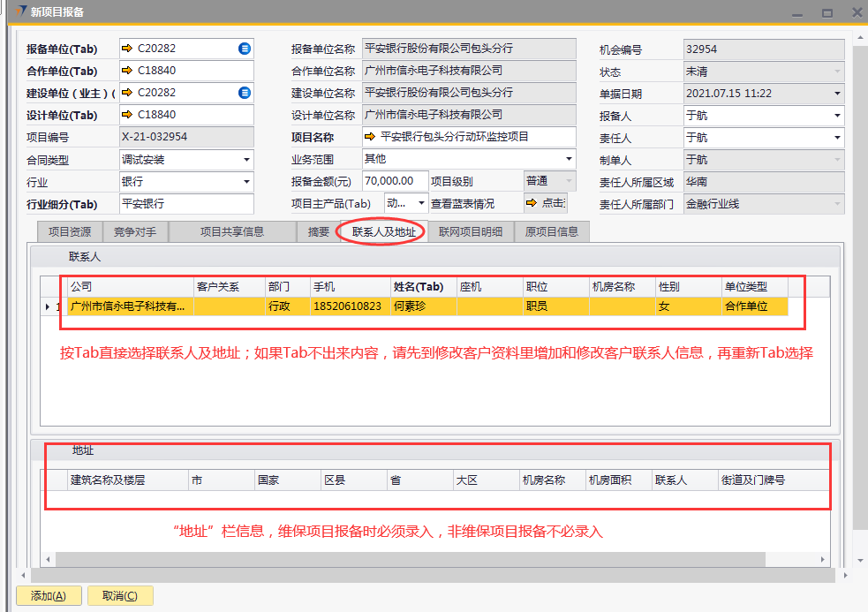Viewport: 868px width, 612px height.
Task: Open the 业务范围 dropdown
Action: [569, 160]
